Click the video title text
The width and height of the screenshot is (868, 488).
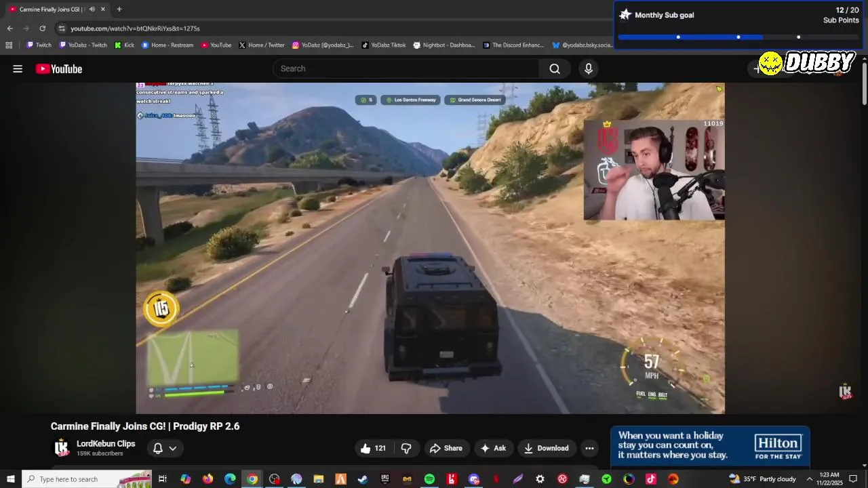tap(145, 426)
